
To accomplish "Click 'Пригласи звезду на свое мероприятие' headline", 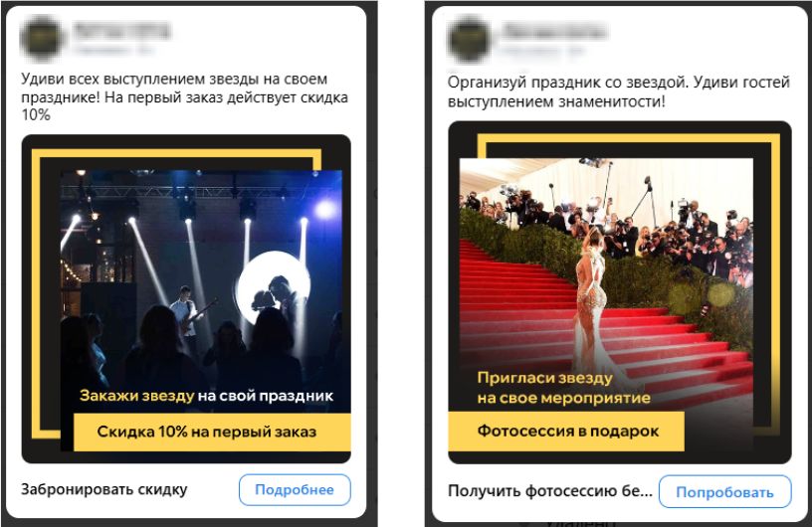I will point(563,388).
